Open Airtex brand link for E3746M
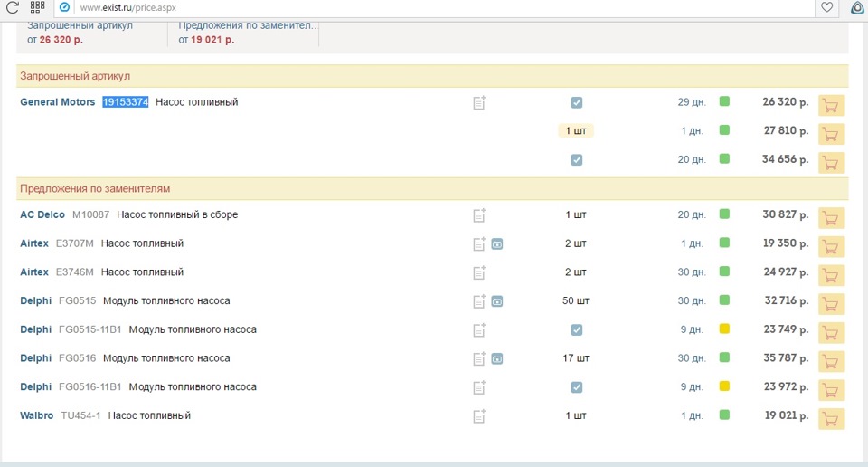Viewport: 868px width, 467px height. pos(34,272)
